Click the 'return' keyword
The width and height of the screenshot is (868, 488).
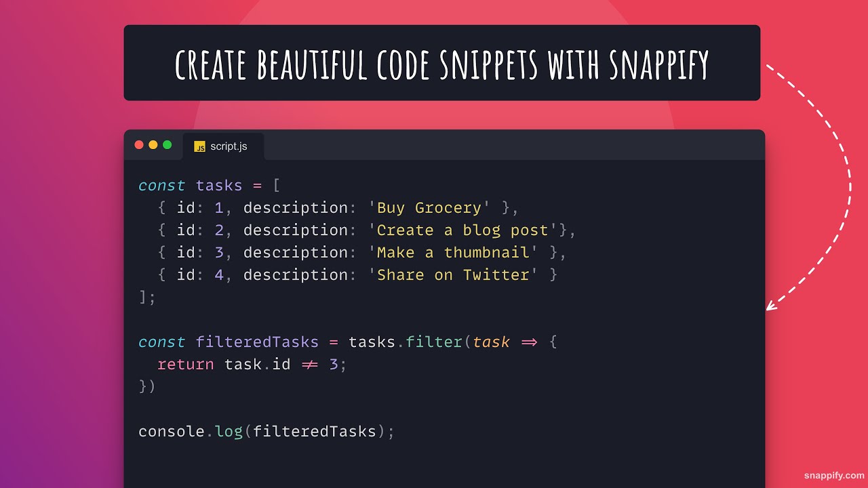(x=186, y=365)
